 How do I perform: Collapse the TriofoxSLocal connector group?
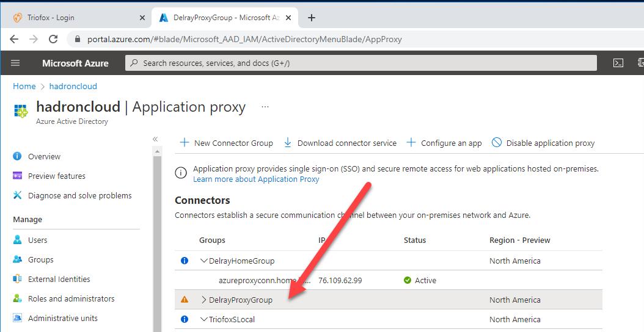[x=203, y=319]
